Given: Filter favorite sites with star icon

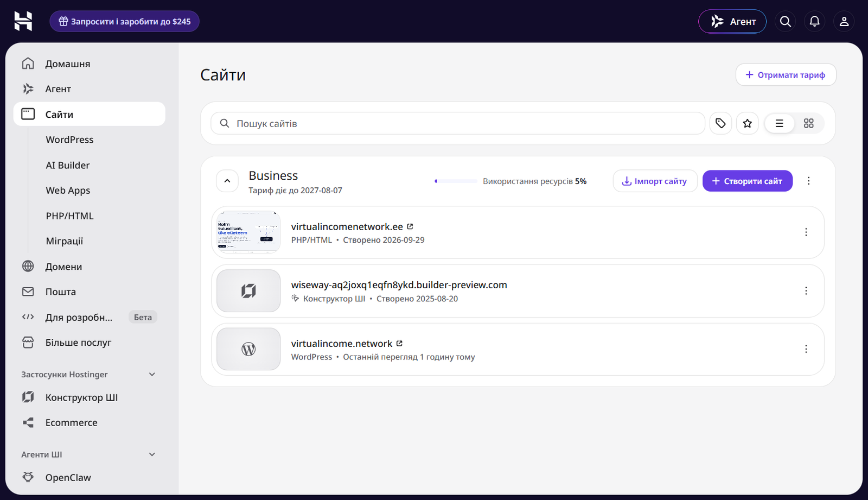Looking at the screenshot, I should [747, 123].
